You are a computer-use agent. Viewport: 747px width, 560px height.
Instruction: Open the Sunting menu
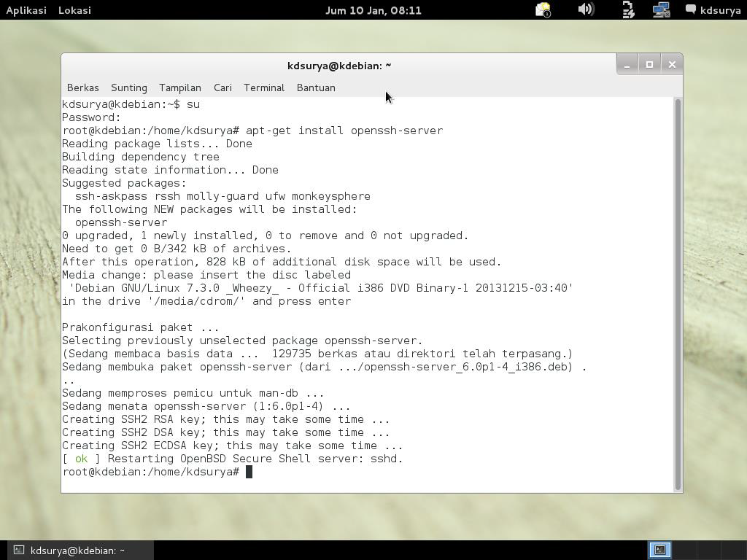pos(129,87)
